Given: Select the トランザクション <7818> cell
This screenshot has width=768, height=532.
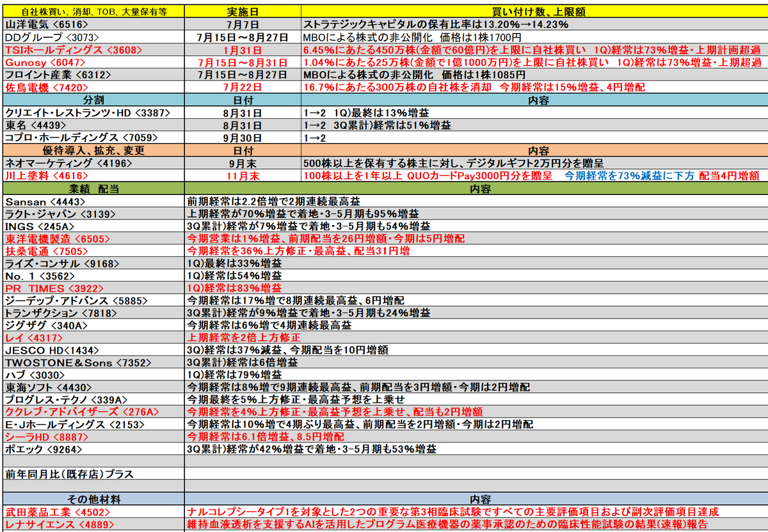Looking at the screenshot, I should pos(94,313).
